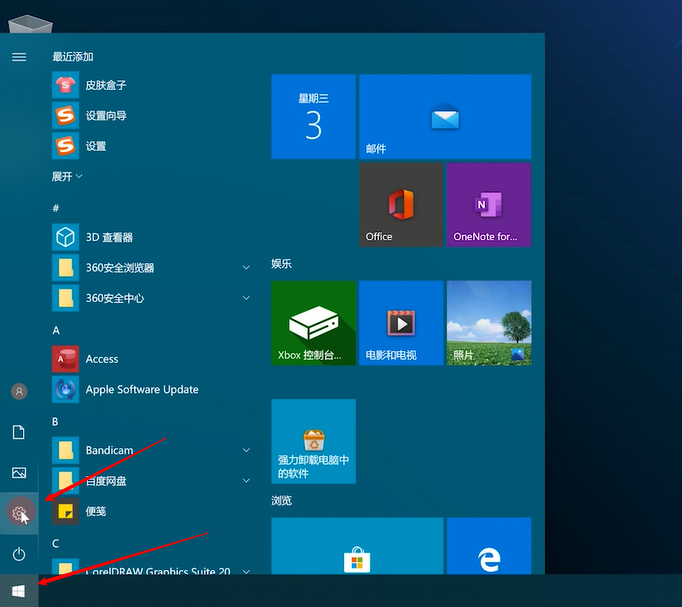Open the 360安全浏览器 folder entry
This screenshot has width=682, height=607.
[x=151, y=267]
